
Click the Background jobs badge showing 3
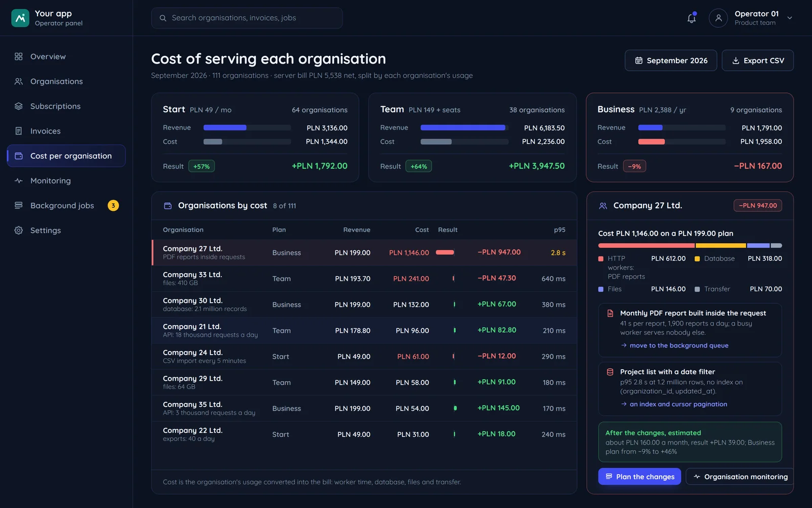click(x=113, y=205)
